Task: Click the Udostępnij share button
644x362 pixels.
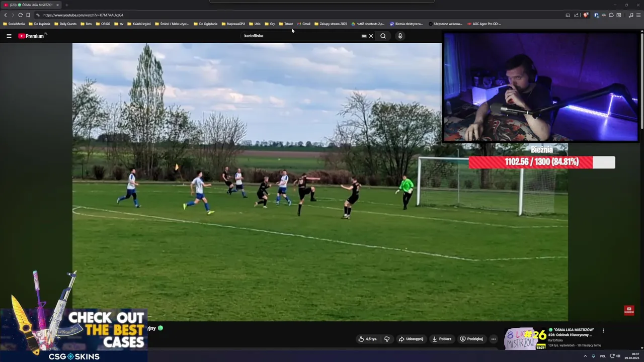Action: click(411, 339)
